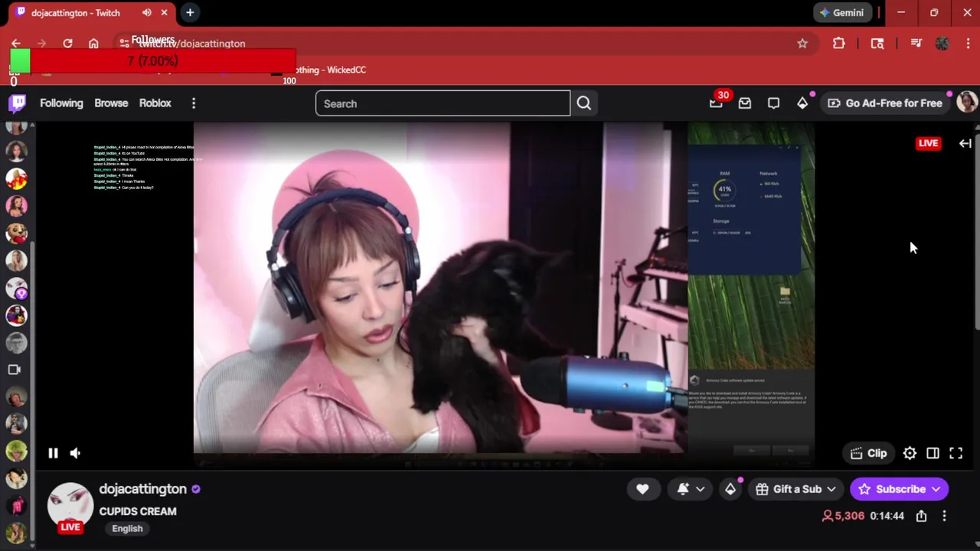Click the dojacattington channel avatar
The width and height of the screenshot is (980, 551).
[70, 506]
